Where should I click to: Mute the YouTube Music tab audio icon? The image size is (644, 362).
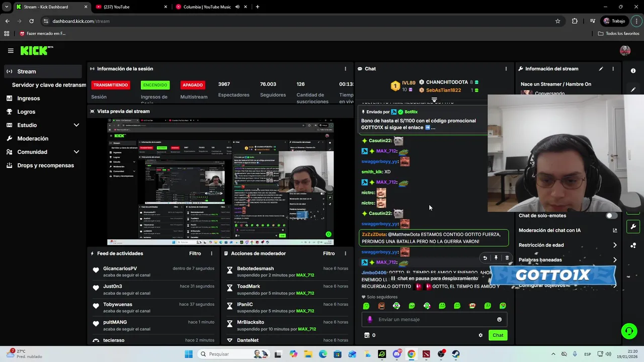point(237,7)
